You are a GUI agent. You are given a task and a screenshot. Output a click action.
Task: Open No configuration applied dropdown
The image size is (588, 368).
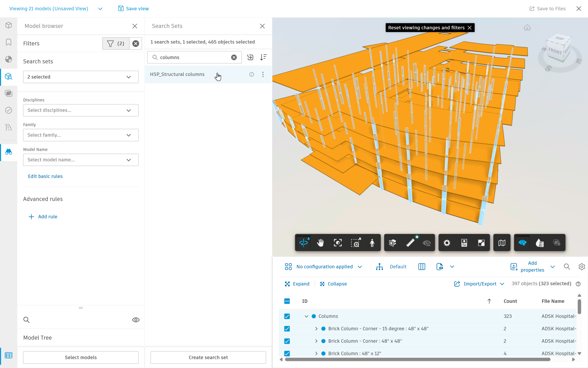[x=323, y=267]
